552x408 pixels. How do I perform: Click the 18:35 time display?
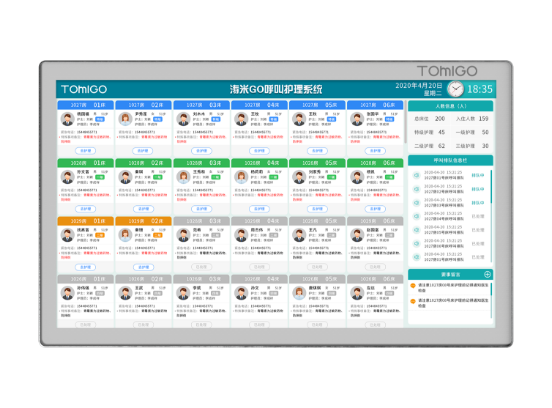pyautogui.click(x=479, y=89)
